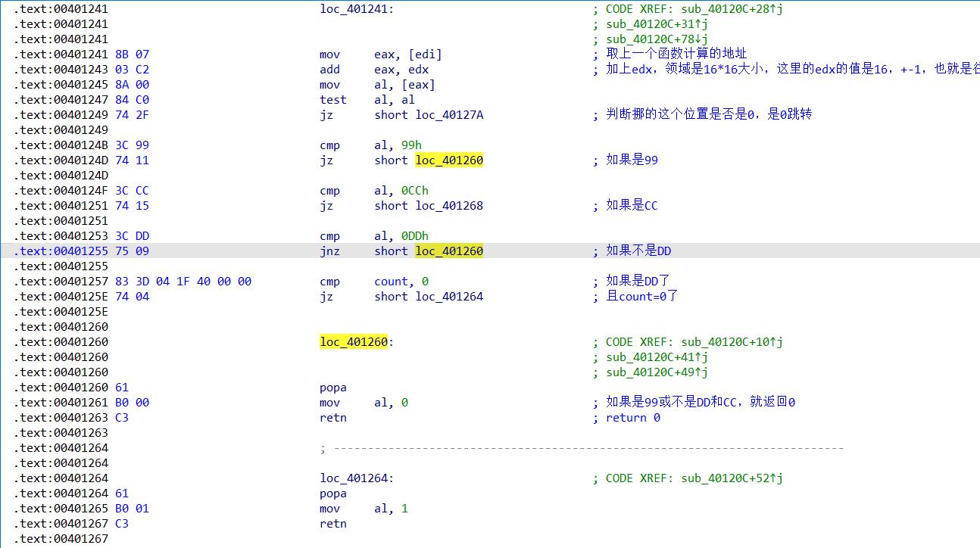Select the count variable in cmp instruction
Image resolution: width=980 pixels, height=548 pixels.
pos(391,282)
